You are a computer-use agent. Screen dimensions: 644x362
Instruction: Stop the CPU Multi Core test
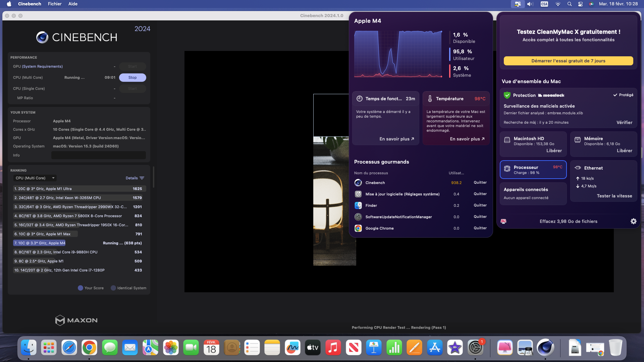click(x=132, y=77)
